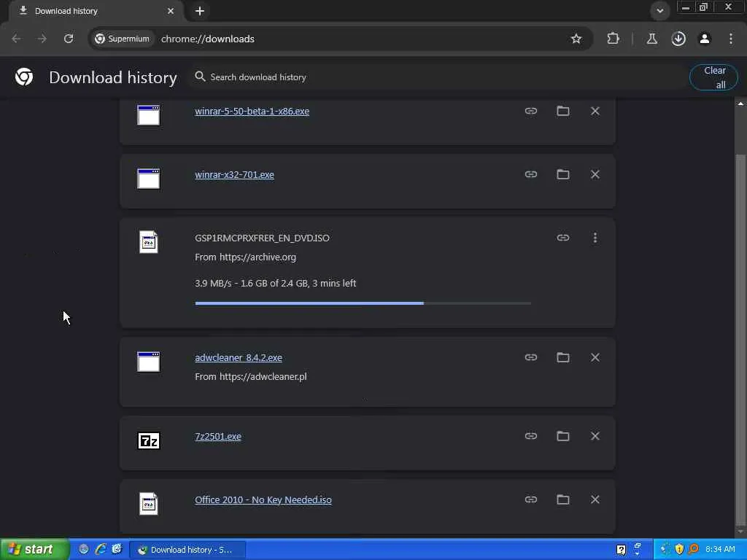Select Download history taskbar button
The height and width of the screenshot is (560, 747).
[x=187, y=550]
